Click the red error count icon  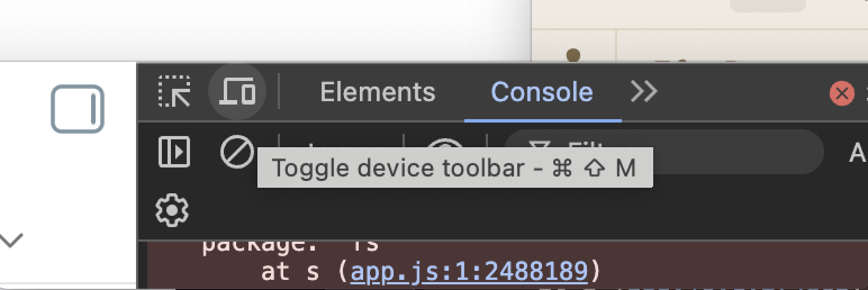[x=842, y=93]
